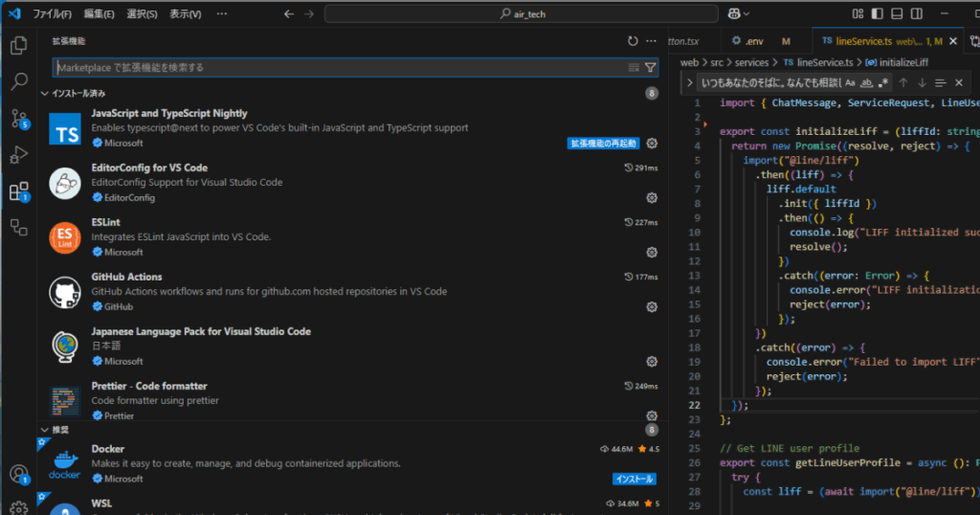Expand replace field in find widget
This screenshot has height=515, width=980.
click(x=689, y=82)
